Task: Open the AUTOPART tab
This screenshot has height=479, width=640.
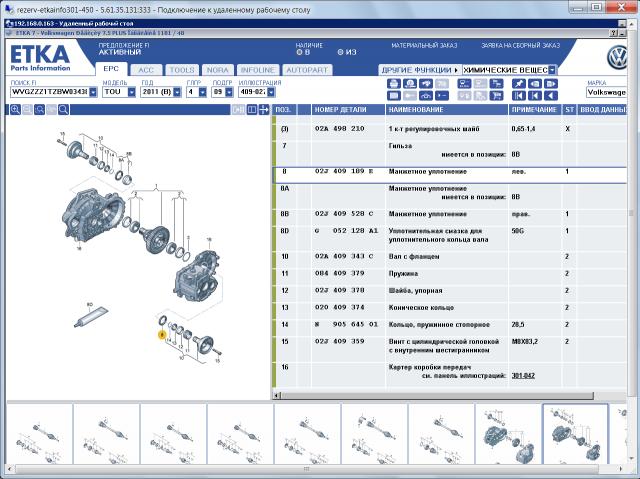Action: click(x=307, y=70)
